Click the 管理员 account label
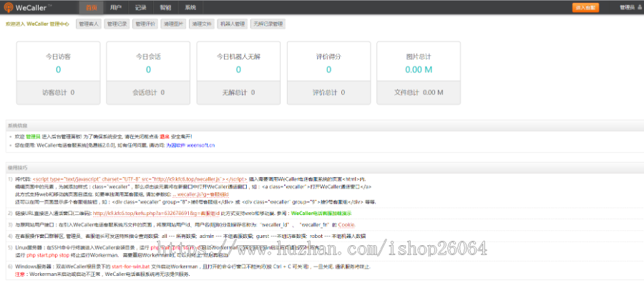Viewport: 644px width, 296px height. [x=627, y=7]
